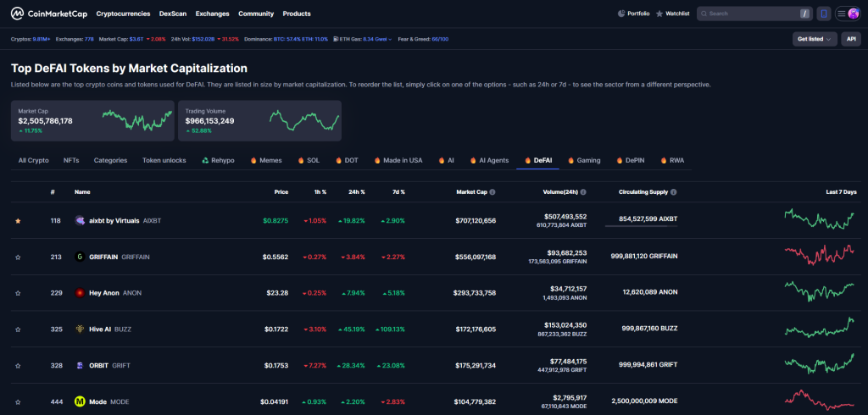Screen dimensions: 868x415
Task: Click the Mode coin icon
Action: point(80,401)
